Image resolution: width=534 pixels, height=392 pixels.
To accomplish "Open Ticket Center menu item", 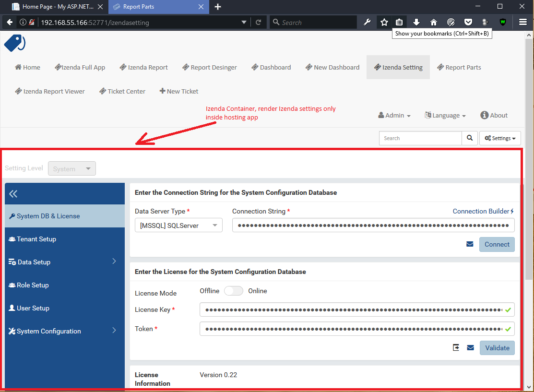I will [x=122, y=91].
